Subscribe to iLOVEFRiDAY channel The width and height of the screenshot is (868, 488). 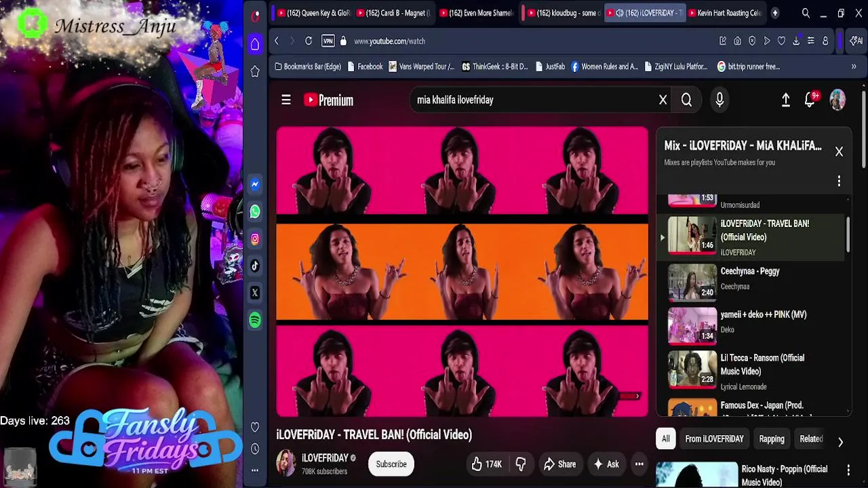coord(391,464)
